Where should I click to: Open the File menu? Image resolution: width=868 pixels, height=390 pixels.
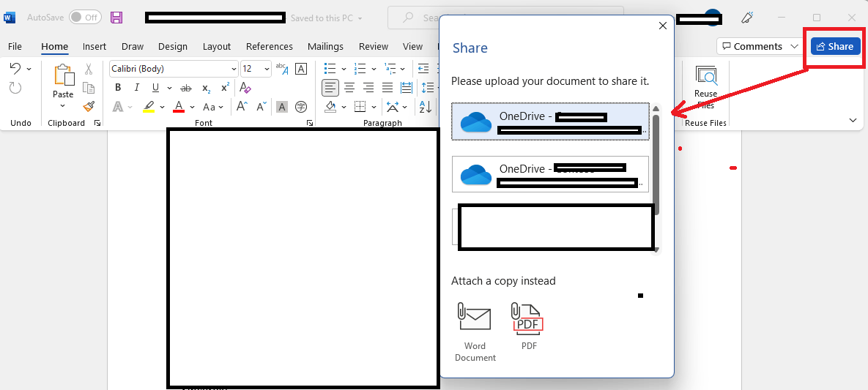click(15, 47)
